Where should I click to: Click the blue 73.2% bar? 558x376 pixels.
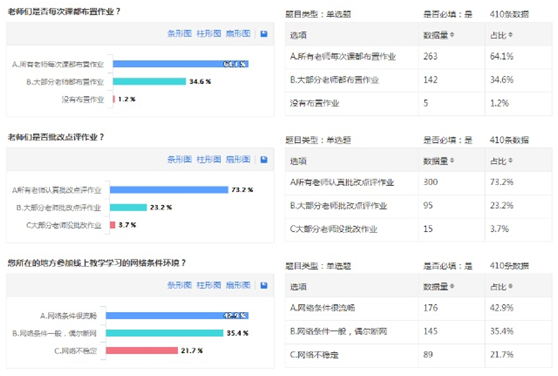click(169, 190)
